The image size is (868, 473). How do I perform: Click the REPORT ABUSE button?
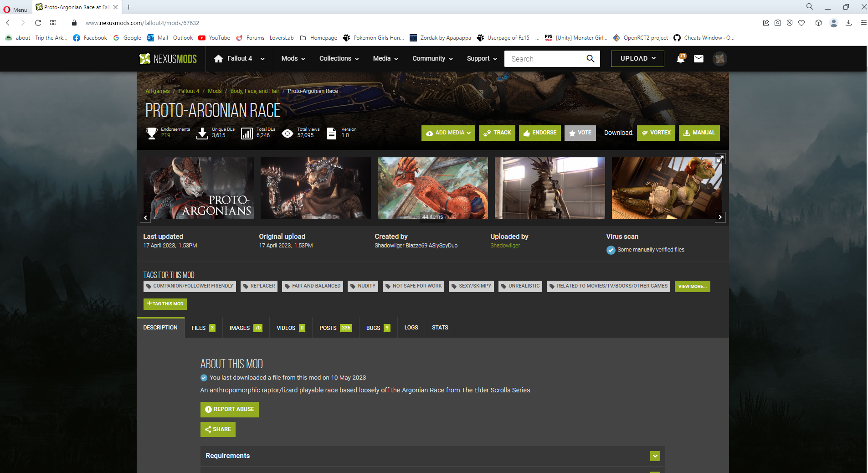[230, 410]
